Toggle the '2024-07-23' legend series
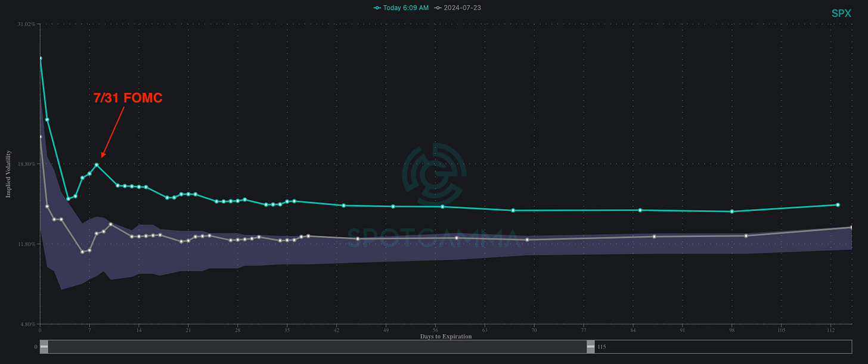 point(458,8)
